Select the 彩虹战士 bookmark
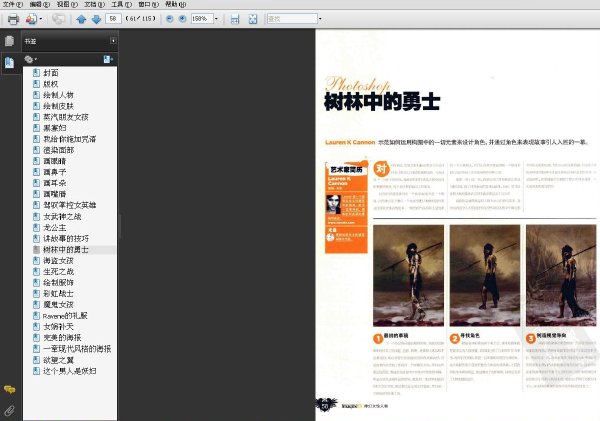The image size is (600, 421). (58, 294)
